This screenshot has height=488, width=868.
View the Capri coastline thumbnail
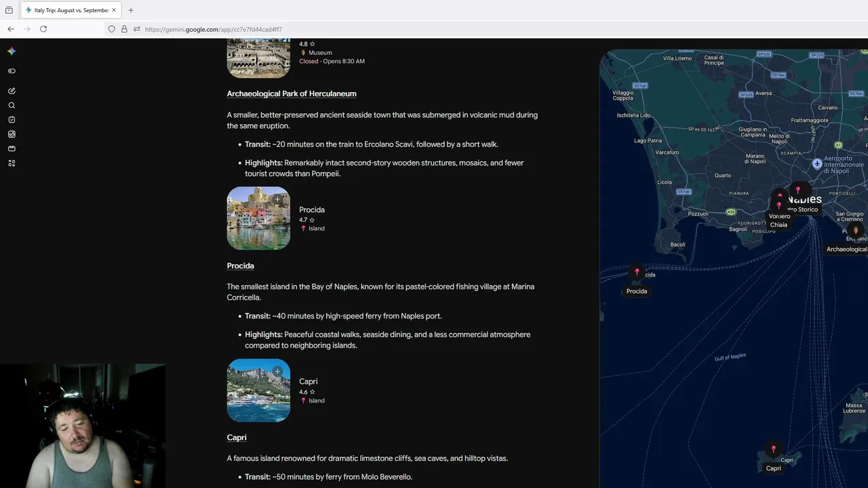[x=258, y=390]
